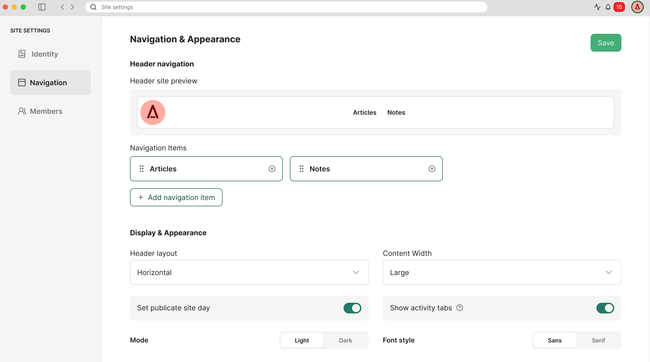Screen dimensions: 650x362
Task: Select the Articles navigation item field
Action: tap(206, 169)
